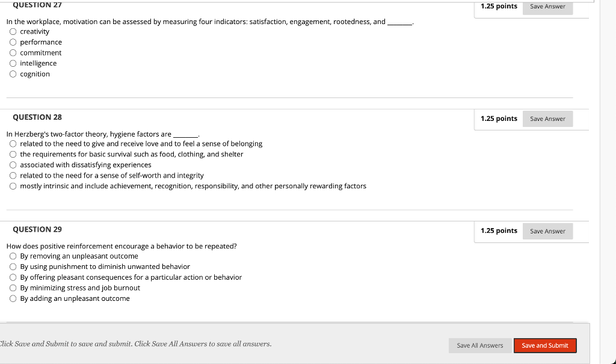Select 'related to the need to give and receive love'
Image resolution: width=616 pixels, height=364 pixels.
pos(13,144)
